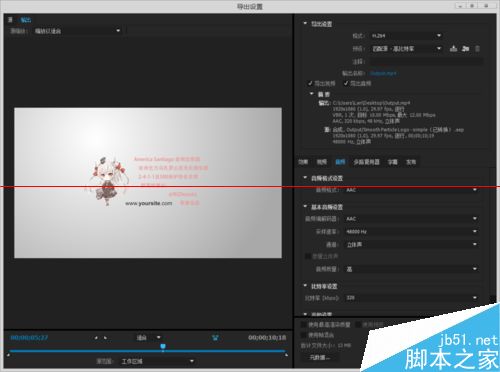Click the import preset icon
500x372 pixels.
(x=466, y=49)
